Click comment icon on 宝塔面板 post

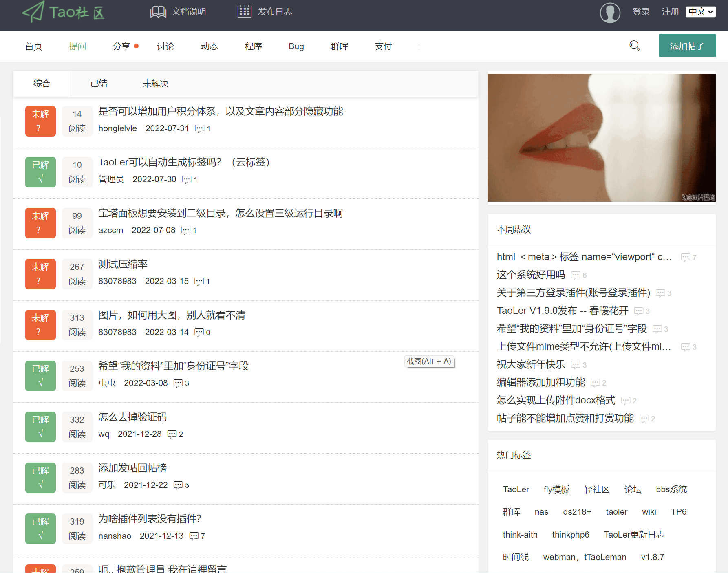pos(186,231)
